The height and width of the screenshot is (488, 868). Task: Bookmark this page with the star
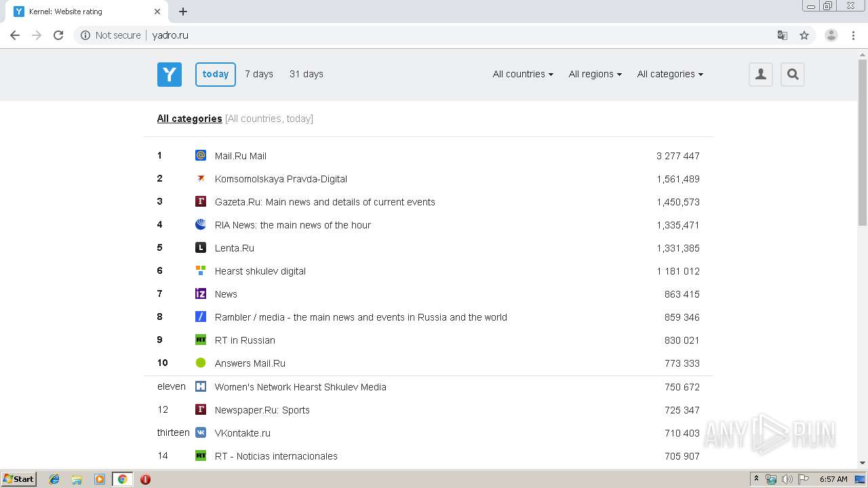(x=804, y=35)
